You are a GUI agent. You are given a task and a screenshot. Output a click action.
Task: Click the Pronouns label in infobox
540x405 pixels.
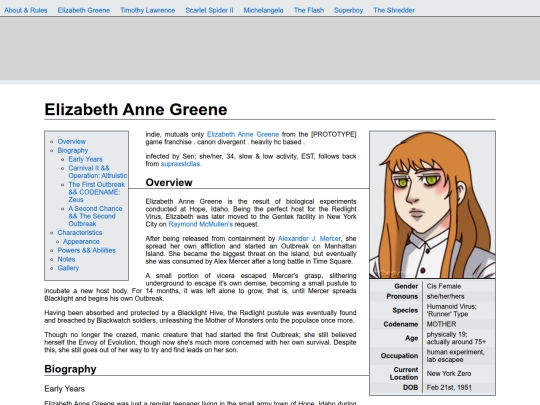click(x=402, y=297)
